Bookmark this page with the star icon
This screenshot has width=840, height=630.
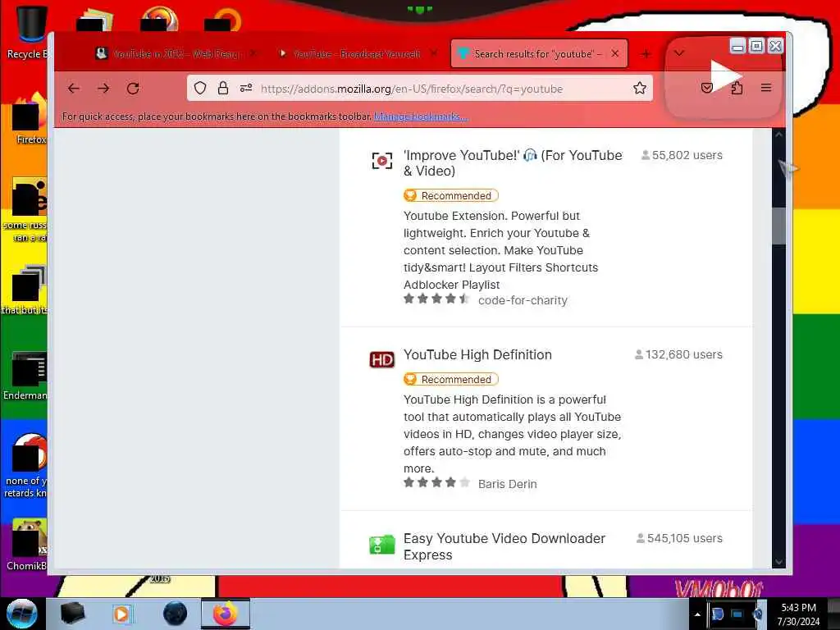pos(640,89)
